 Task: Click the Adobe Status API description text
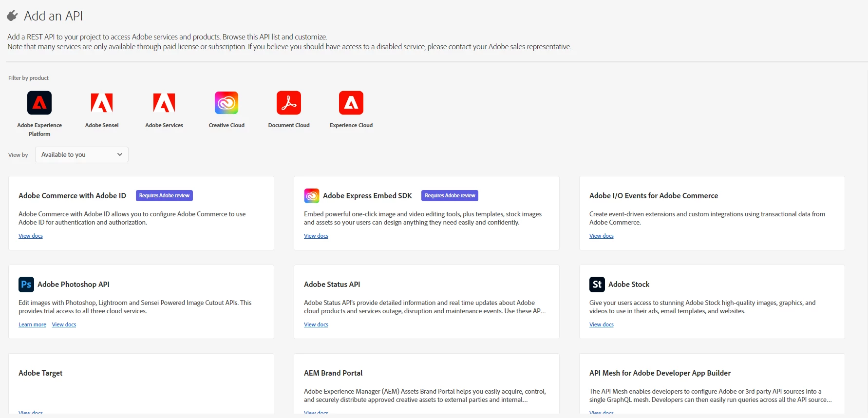click(x=425, y=307)
